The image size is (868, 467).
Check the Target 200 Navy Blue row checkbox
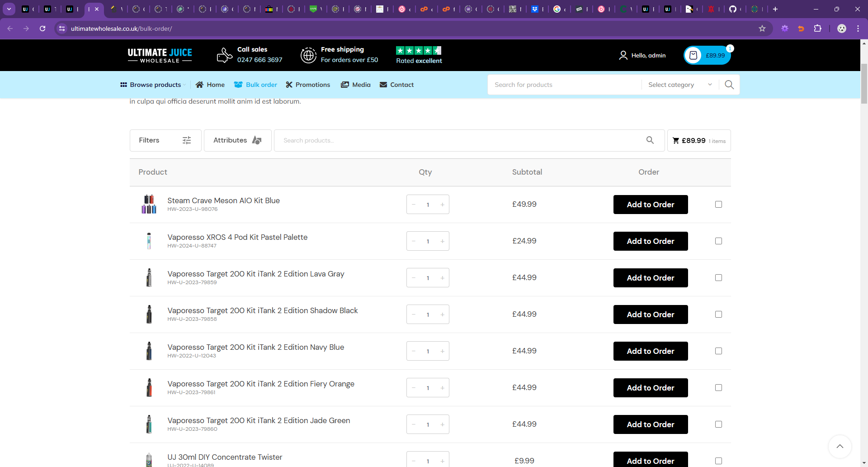pos(718,351)
